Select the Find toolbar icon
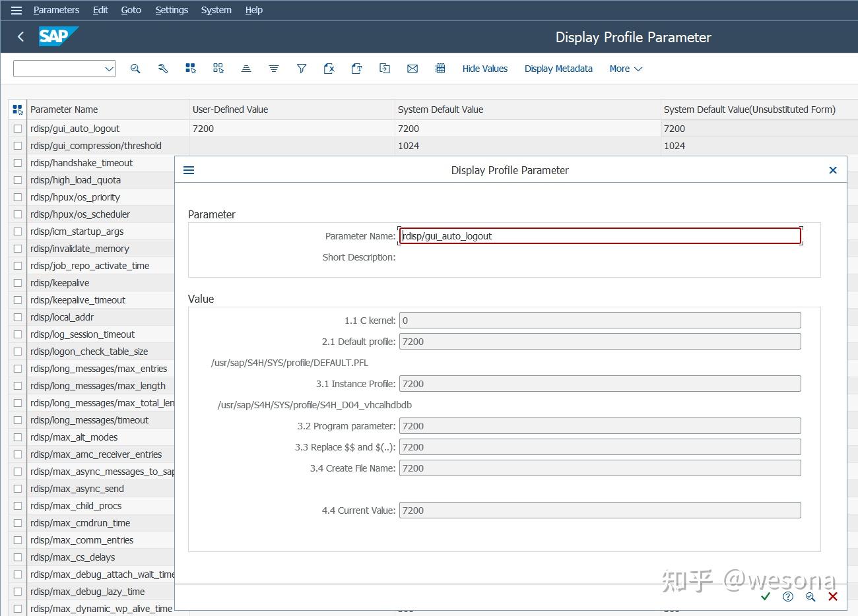This screenshot has height=616, width=858. pyautogui.click(x=135, y=69)
